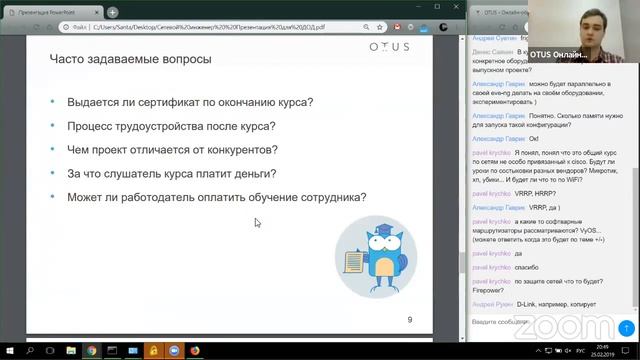Show hidden system tray icons
Viewport: 640px width, 360px height.
[x=538, y=351]
